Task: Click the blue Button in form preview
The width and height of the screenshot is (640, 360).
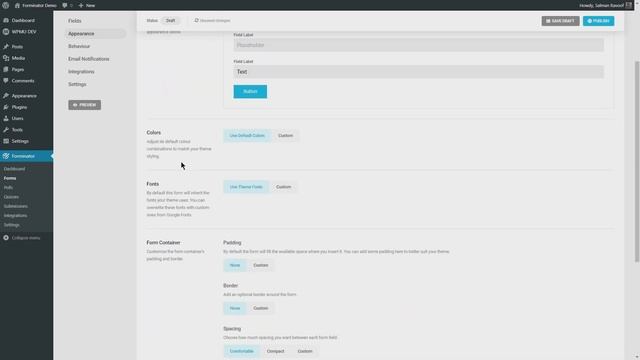Action: click(250, 91)
